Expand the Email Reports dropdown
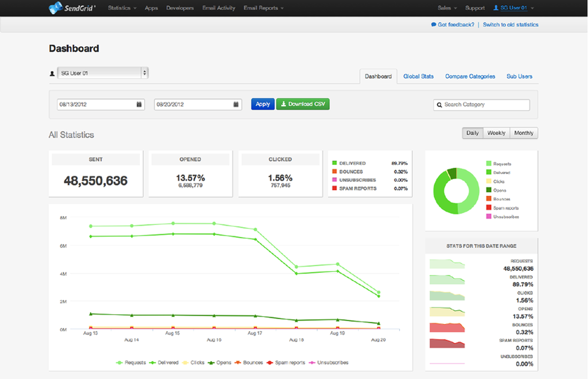Image resolution: width=588 pixels, height=379 pixels. [x=263, y=8]
